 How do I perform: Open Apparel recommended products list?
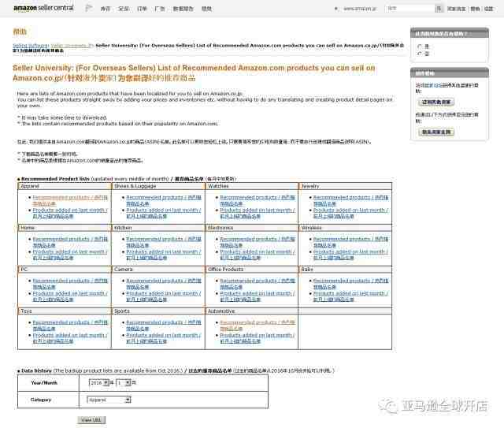pyautogui.click(x=70, y=200)
